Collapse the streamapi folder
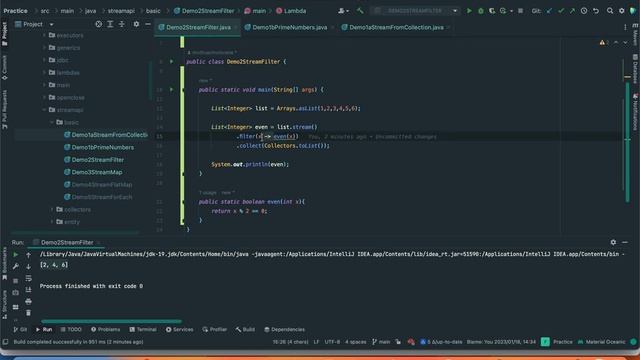640x360 pixels. click(44, 110)
